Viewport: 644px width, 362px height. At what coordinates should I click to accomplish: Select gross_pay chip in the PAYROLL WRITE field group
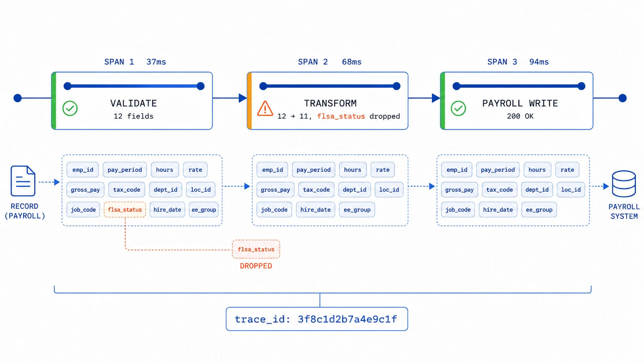coord(460,190)
